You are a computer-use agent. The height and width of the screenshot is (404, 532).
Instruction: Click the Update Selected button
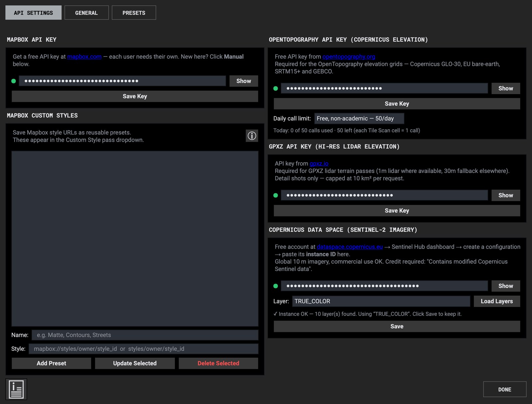click(x=135, y=363)
